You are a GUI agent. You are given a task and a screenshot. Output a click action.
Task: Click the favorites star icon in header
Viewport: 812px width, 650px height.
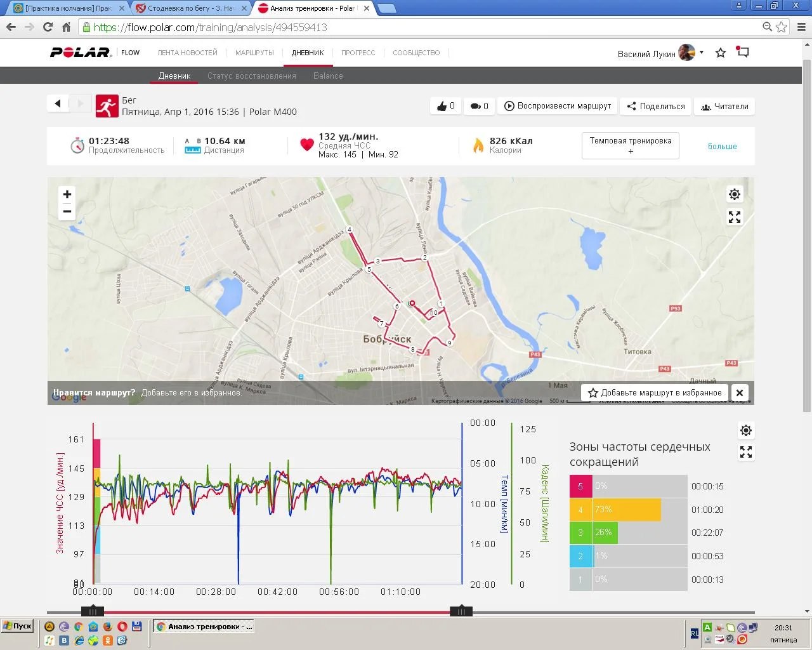(721, 53)
